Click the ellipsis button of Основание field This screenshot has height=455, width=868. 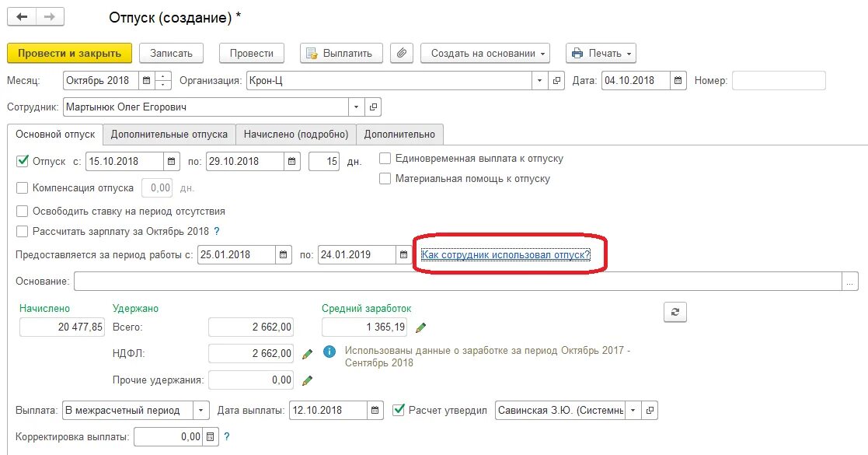[850, 281]
